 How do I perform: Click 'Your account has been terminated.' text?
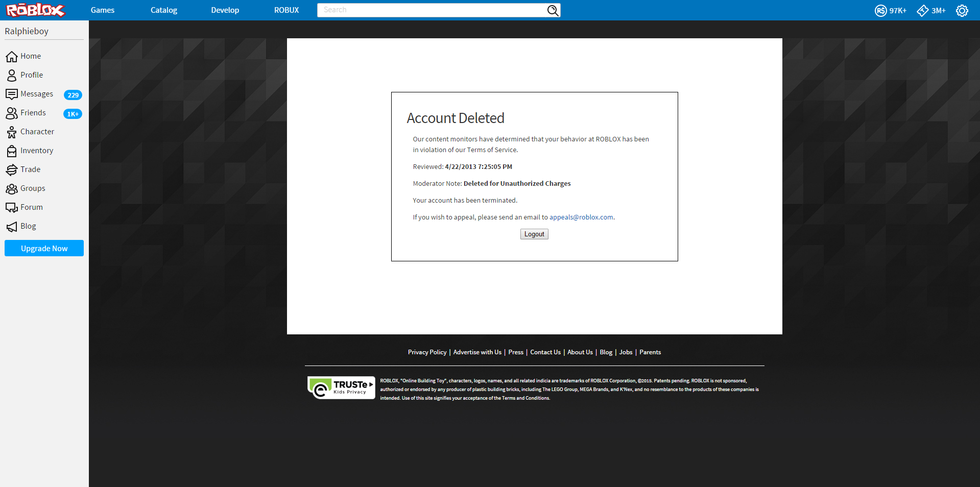tap(465, 201)
